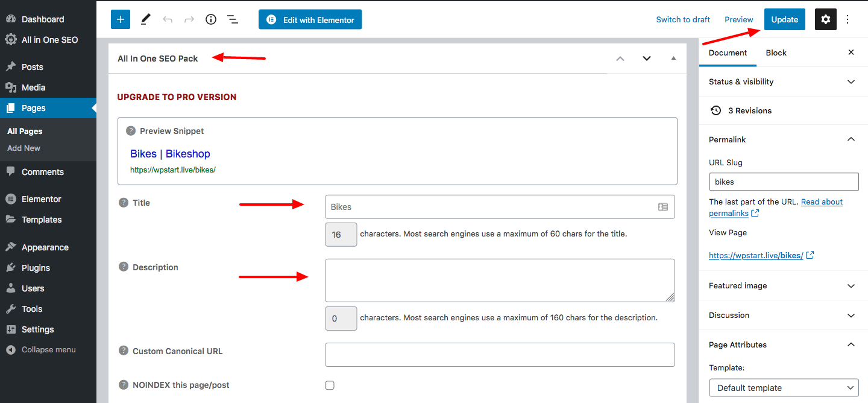Click the Update button
The width and height of the screenshot is (868, 403).
pyautogui.click(x=784, y=19)
